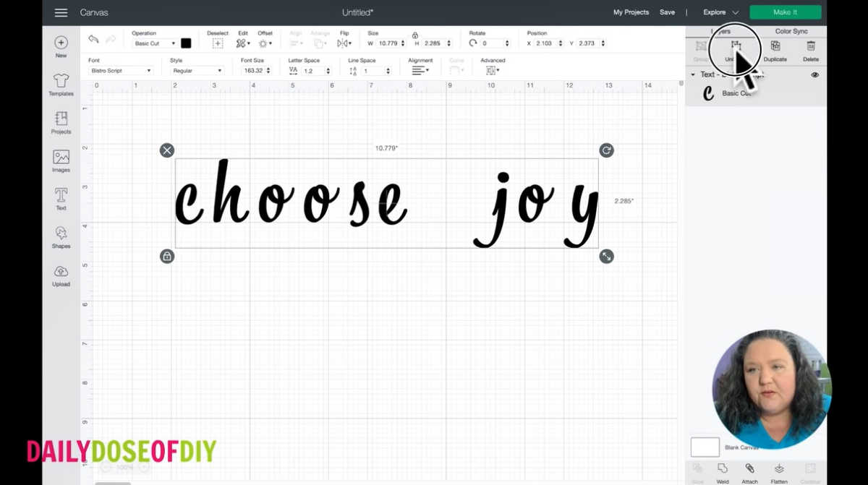Click the Height size input field
Viewport: 868px width, 485px height.
(433, 43)
